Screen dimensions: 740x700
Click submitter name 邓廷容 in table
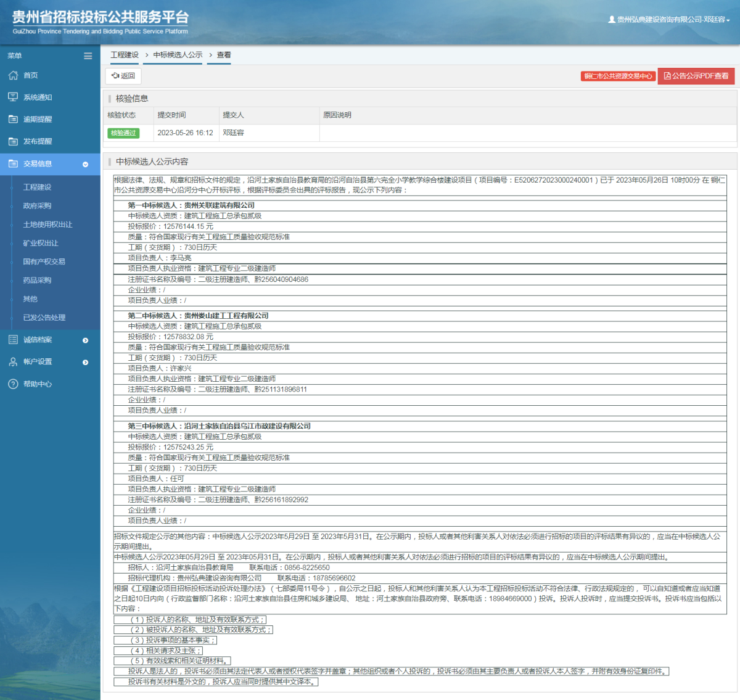click(x=233, y=133)
